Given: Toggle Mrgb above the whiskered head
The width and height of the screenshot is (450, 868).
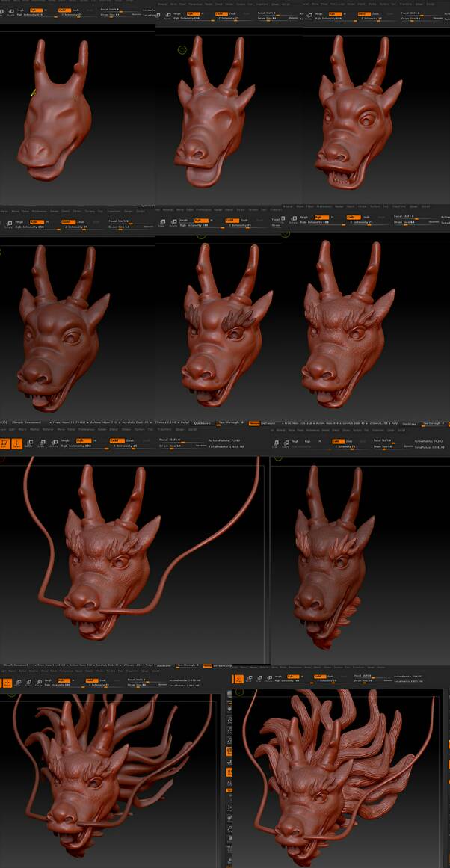Looking at the screenshot, I should [66, 440].
